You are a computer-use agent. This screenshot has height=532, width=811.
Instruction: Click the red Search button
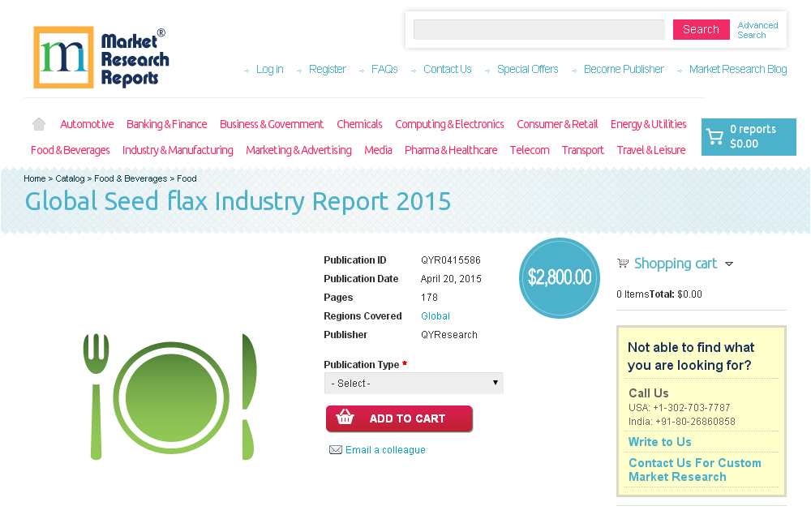click(701, 29)
